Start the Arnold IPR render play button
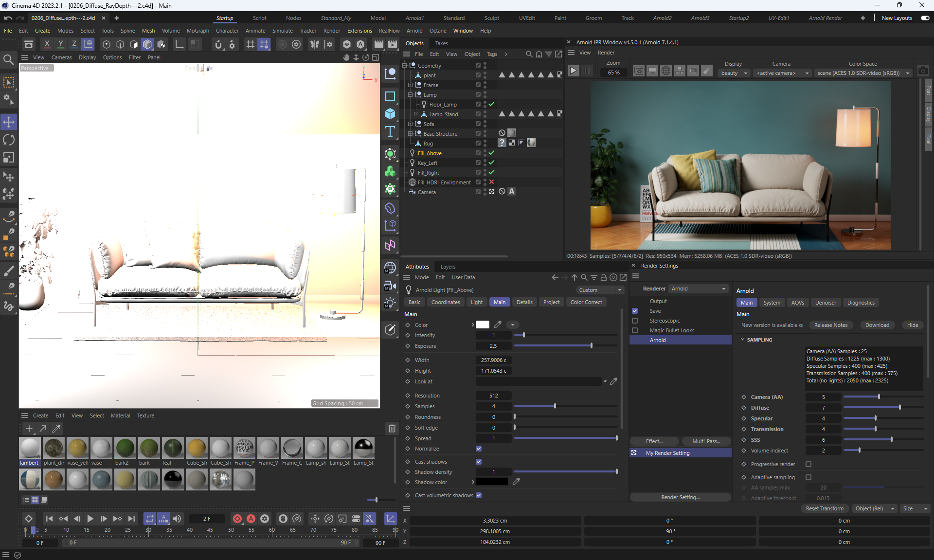This screenshot has width=934, height=560. (574, 71)
